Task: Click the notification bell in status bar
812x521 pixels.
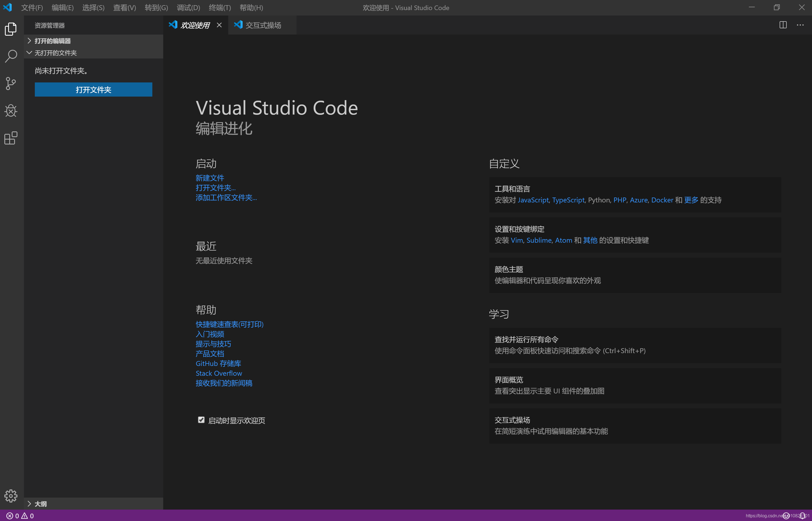Action: coord(802,516)
